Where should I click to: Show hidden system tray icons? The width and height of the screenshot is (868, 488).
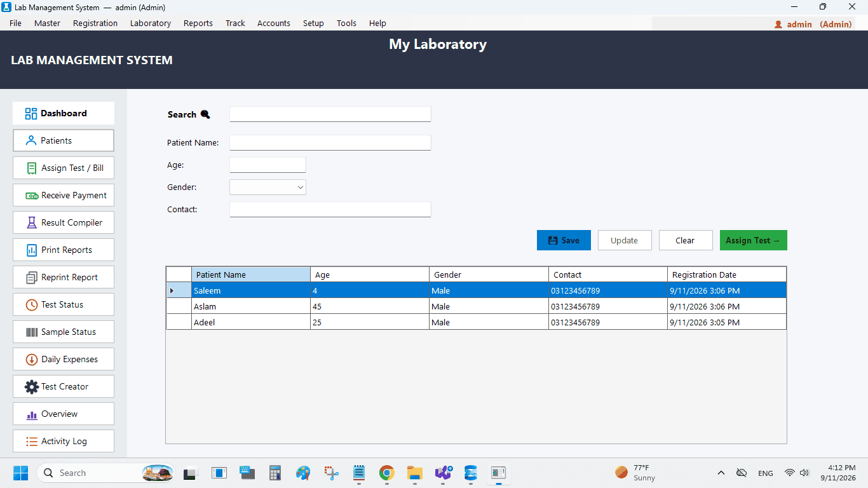click(721, 473)
